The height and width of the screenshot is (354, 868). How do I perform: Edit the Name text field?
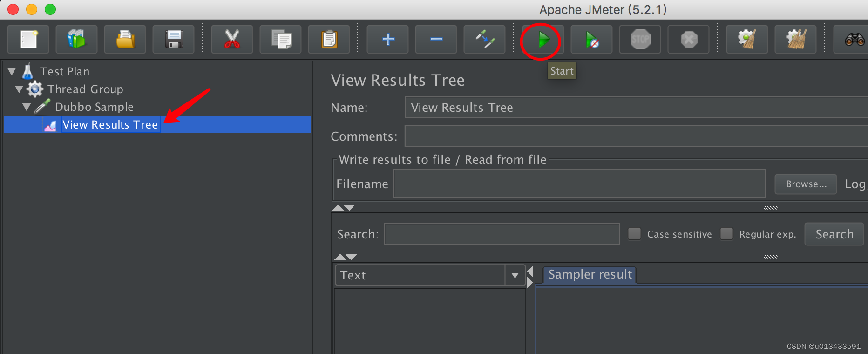click(x=636, y=108)
